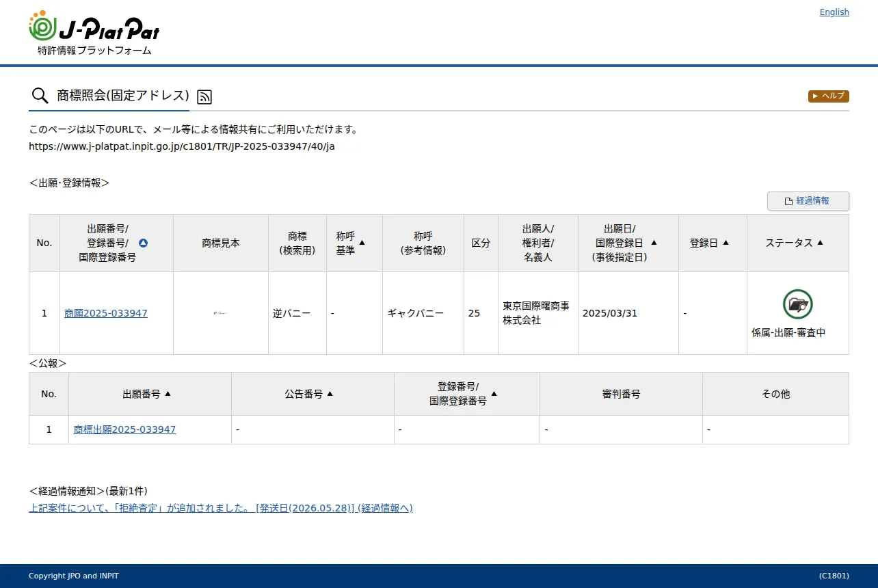Click the <経過情報通知>(最新1件) heading
Viewport: 878px width, 588px height.
click(88, 491)
